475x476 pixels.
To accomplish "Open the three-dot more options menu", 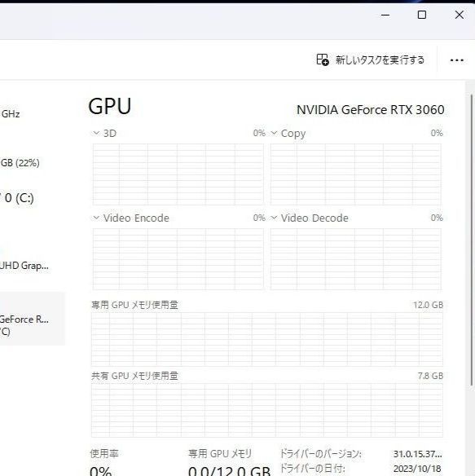I will (456, 60).
